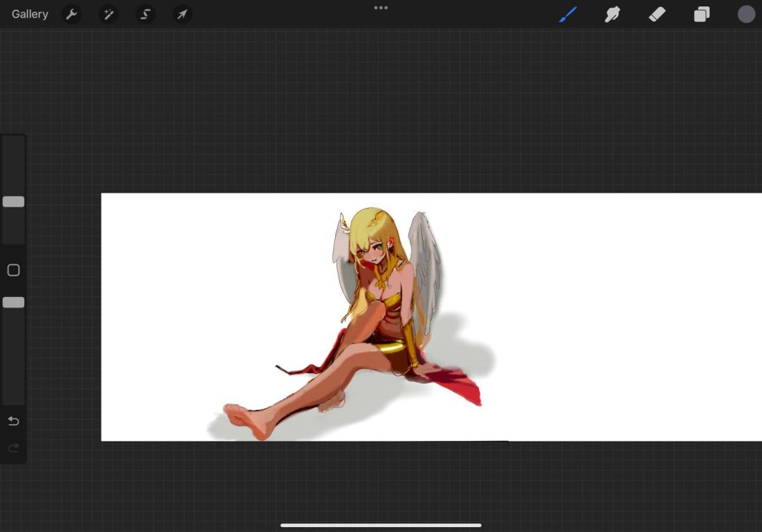Select the Brush tool
This screenshot has height=532, width=762.
(x=567, y=14)
